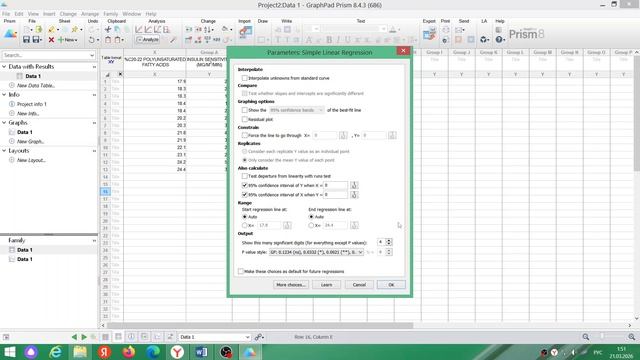The width and height of the screenshot is (640, 360).
Task: Click the first linear regression analysis icon
Action: pyautogui.click(x=139, y=29)
